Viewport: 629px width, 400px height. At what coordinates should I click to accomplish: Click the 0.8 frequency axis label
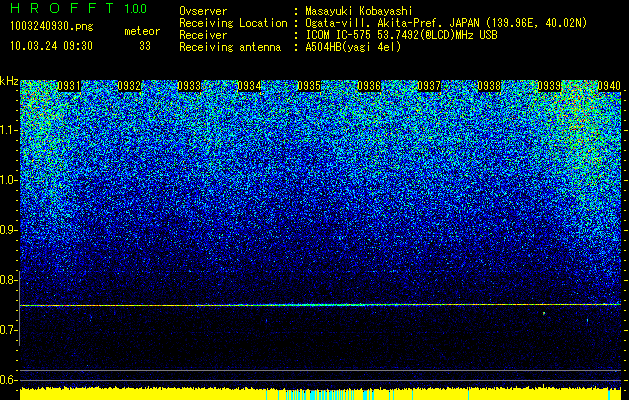pos(8,280)
